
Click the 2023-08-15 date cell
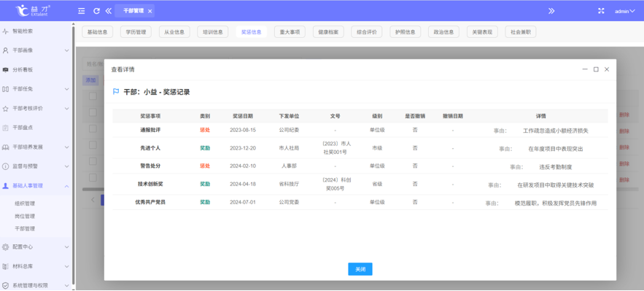coord(243,130)
